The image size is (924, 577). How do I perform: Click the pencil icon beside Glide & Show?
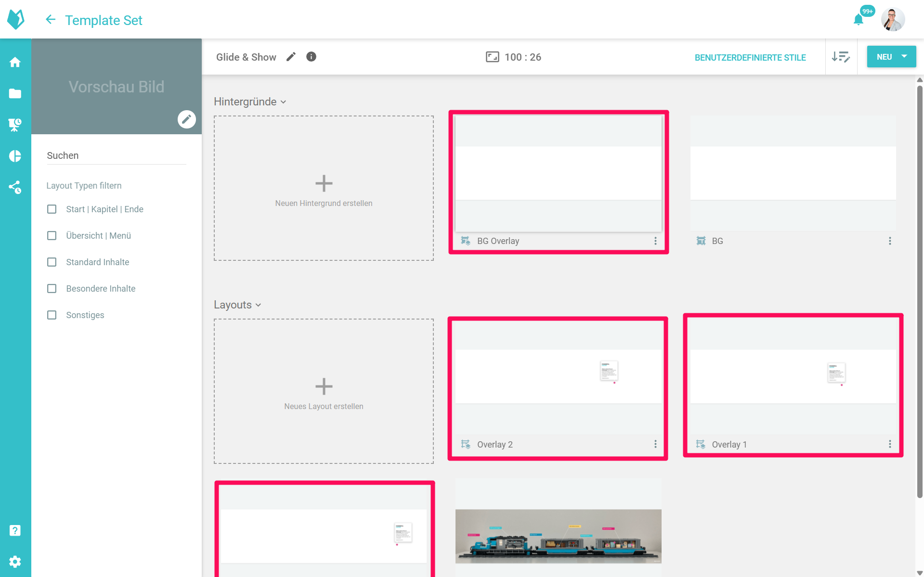pos(291,57)
